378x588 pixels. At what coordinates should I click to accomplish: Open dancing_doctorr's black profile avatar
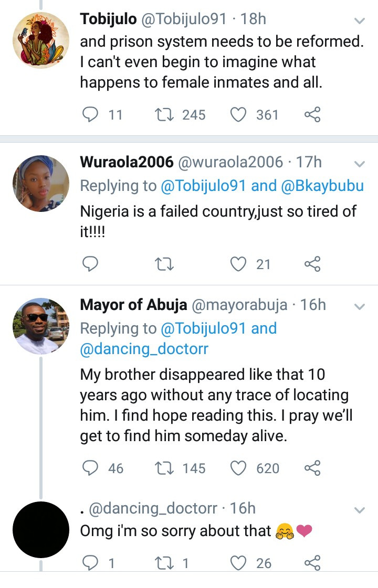(40, 530)
